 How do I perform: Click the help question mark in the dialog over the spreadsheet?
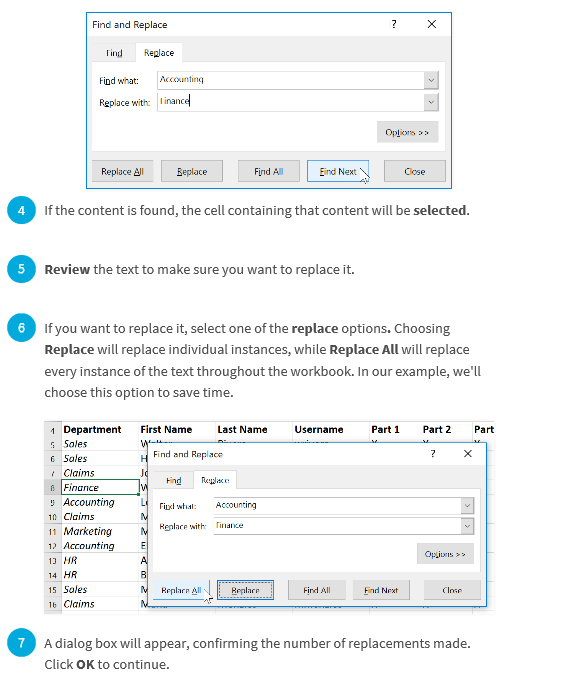click(x=433, y=453)
